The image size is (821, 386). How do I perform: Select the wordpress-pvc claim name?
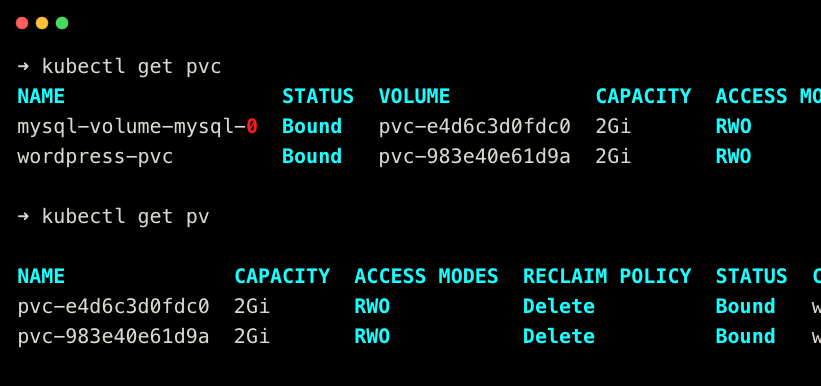(95, 157)
